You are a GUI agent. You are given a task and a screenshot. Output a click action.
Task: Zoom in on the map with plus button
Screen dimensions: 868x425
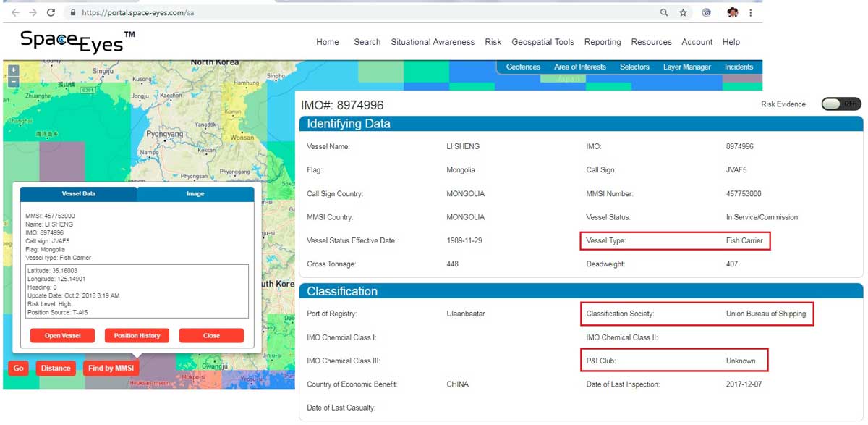click(13, 70)
